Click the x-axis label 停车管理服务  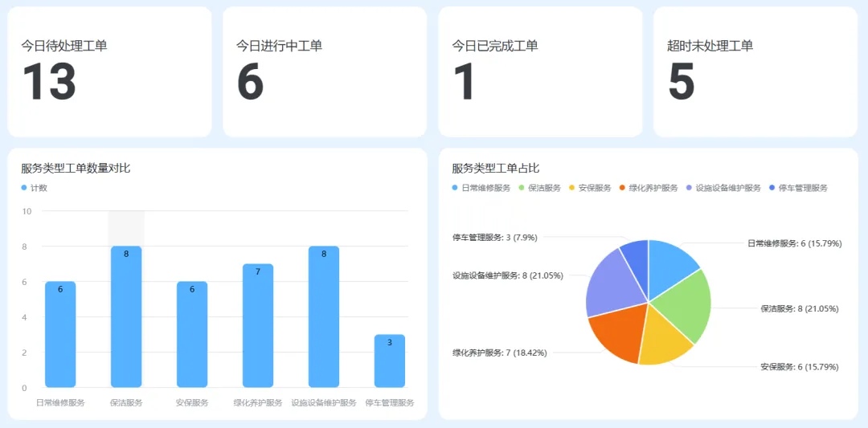click(x=390, y=403)
